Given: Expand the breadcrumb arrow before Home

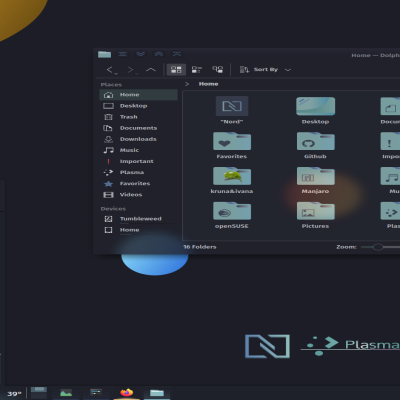Looking at the screenshot, I should coord(187,84).
